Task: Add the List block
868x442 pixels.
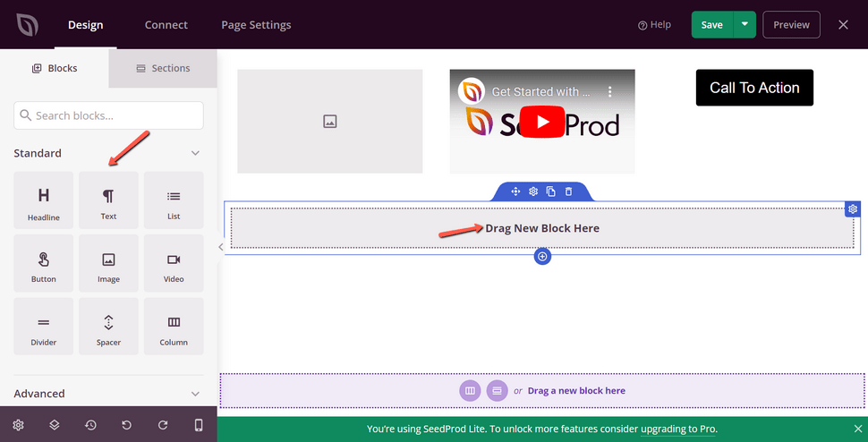Action: [174, 200]
